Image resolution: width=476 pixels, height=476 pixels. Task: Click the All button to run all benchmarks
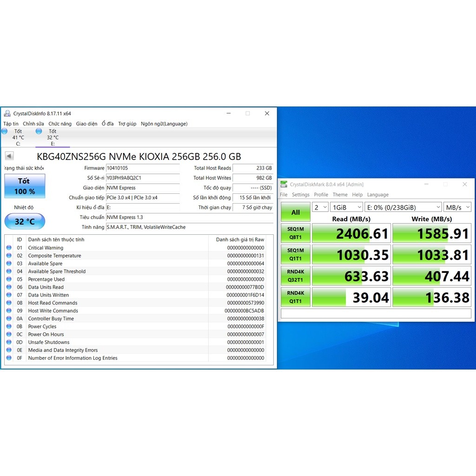point(295,212)
